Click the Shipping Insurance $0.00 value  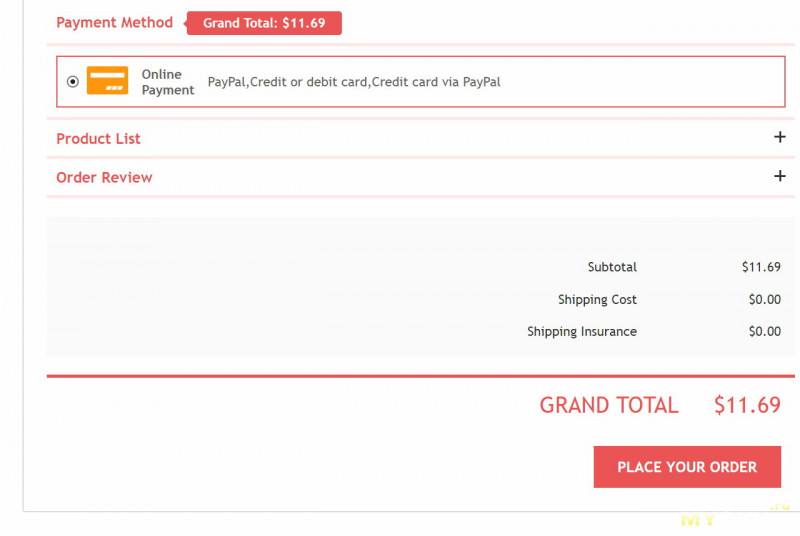764,331
